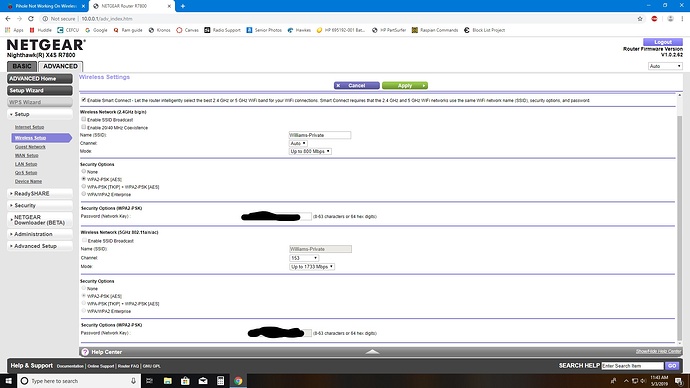This screenshot has width=690, height=388.
Task: Open the Chrome three-dot menu
Action: [x=683, y=18]
